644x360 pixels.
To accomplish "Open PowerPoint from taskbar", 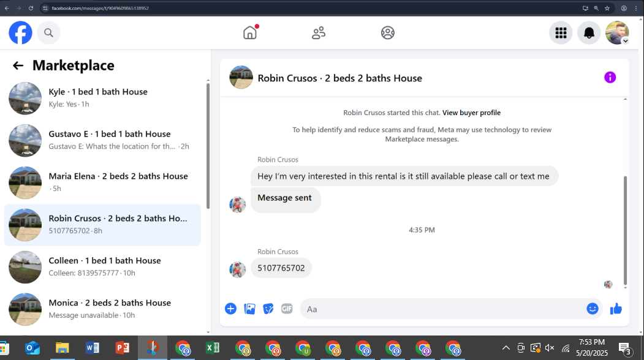I will click(x=122, y=348).
